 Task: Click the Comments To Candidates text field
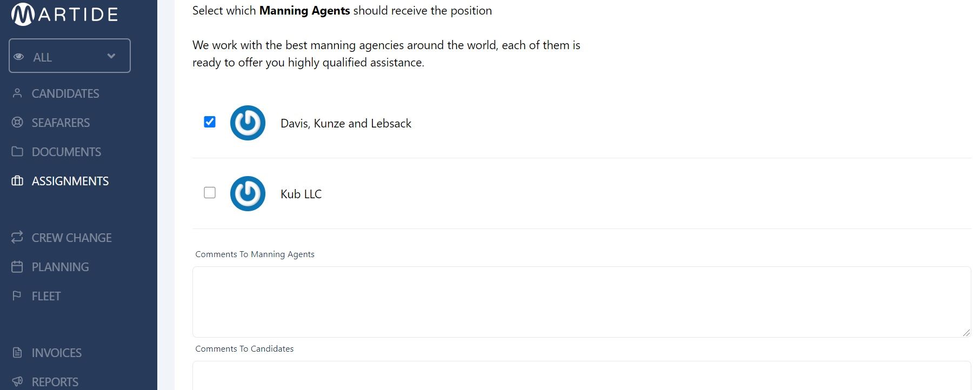(582, 375)
